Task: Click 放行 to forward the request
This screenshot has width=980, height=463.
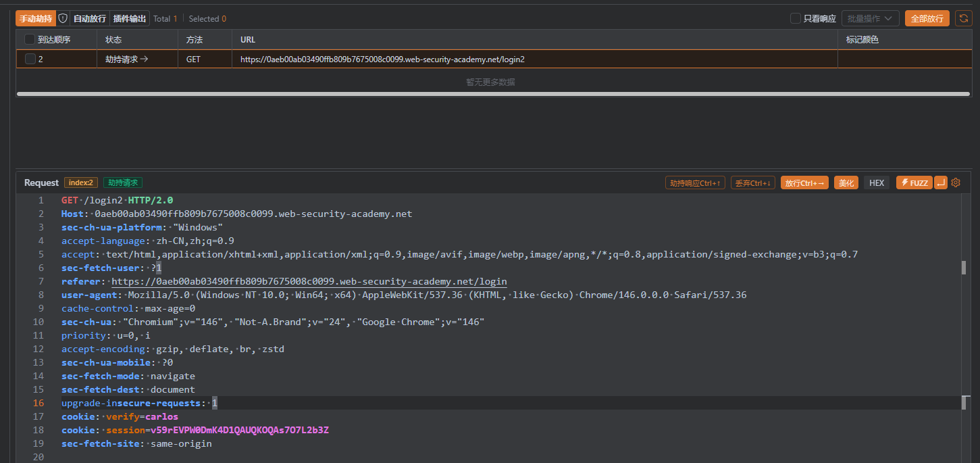Action: click(804, 182)
